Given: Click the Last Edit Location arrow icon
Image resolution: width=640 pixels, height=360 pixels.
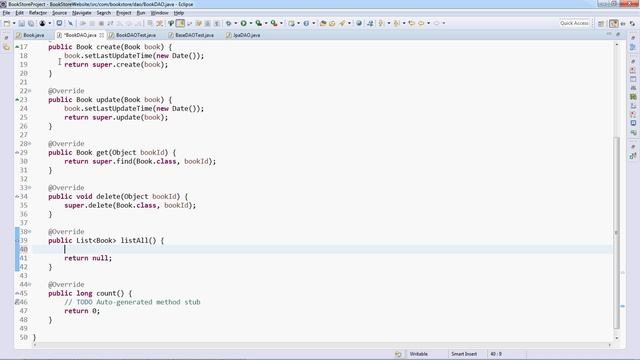Looking at the screenshot, I should click(411, 23).
